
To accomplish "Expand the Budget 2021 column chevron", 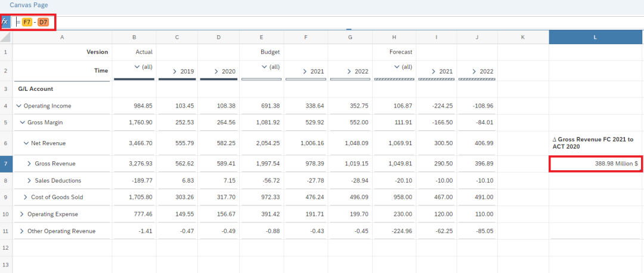I will pyautogui.click(x=305, y=71).
